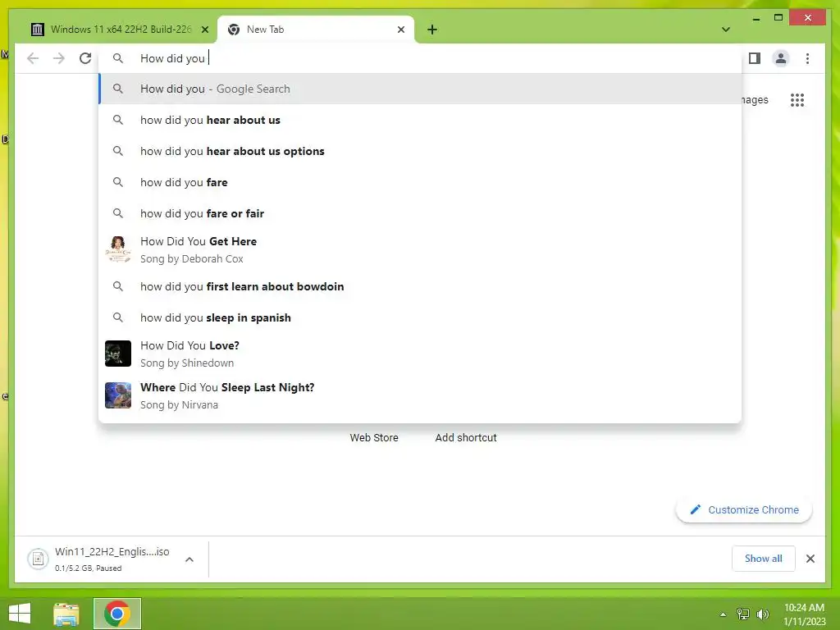Choose suggestion 'how did you hear about us'
Image resolution: width=840 pixels, height=630 pixels.
pos(421,120)
